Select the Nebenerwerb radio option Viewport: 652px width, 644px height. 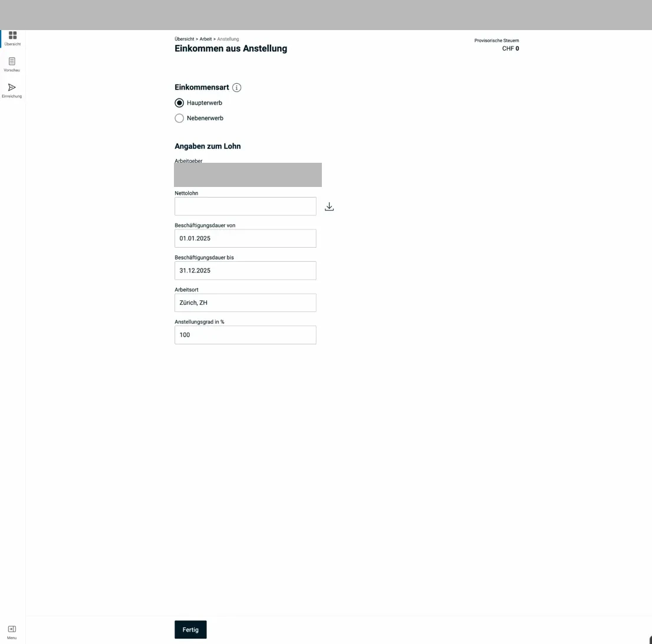click(180, 118)
